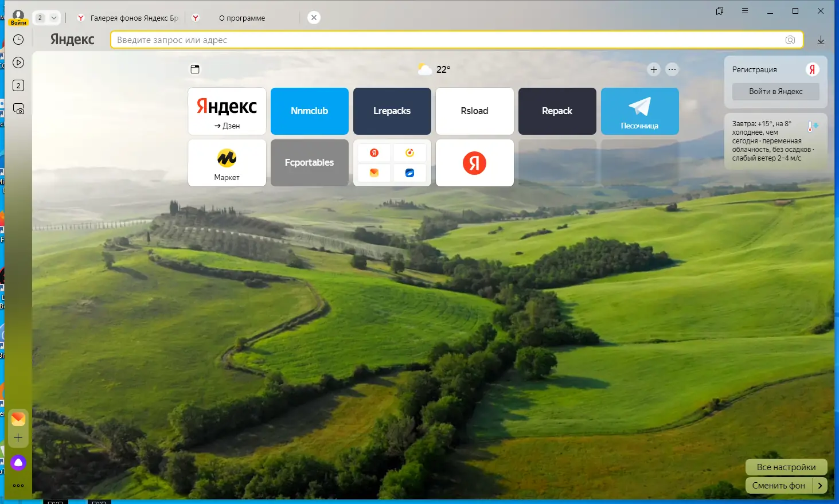The image size is (839, 504).
Task: Open the Fcportables tile
Action: click(310, 163)
